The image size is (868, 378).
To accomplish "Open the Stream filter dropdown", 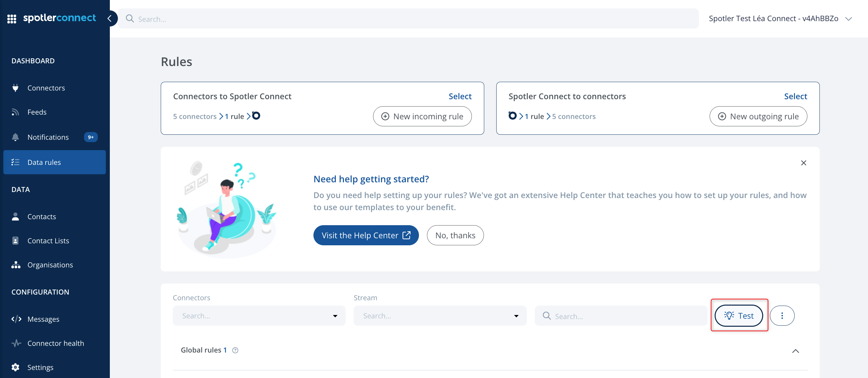I will tap(440, 316).
